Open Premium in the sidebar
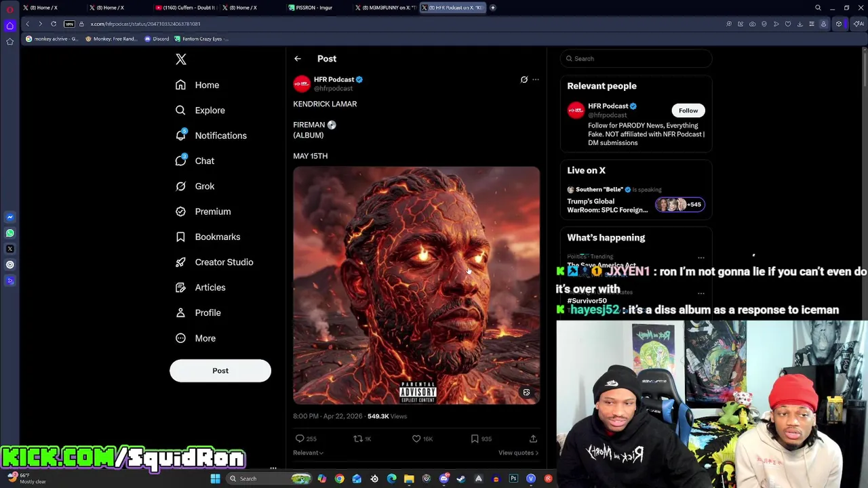This screenshot has width=868, height=488. [x=203, y=211]
